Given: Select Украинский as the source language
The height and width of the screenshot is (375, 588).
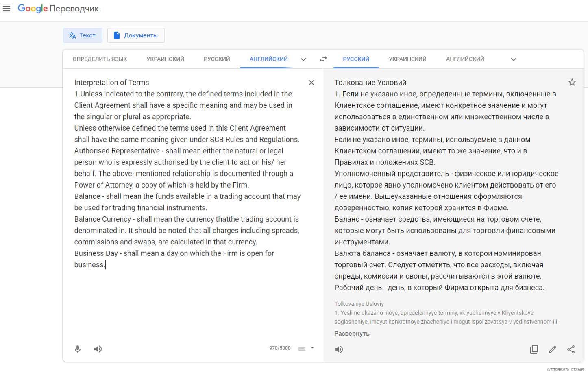Looking at the screenshot, I should (x=165, y=59).
